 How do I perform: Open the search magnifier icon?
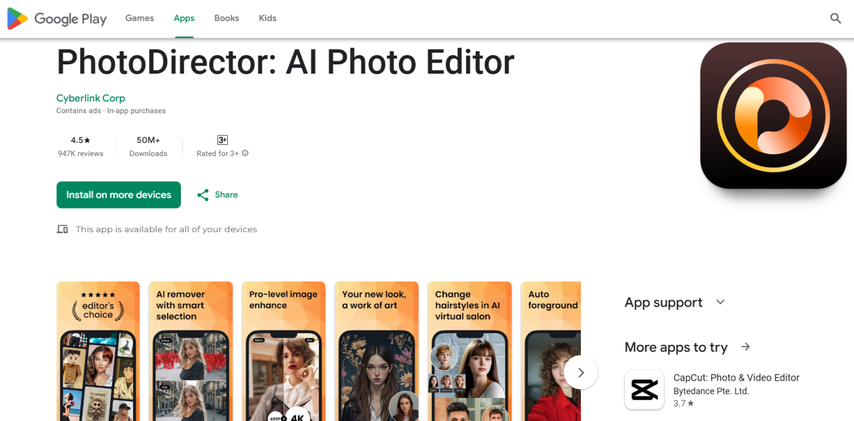(x=835, y=19)
